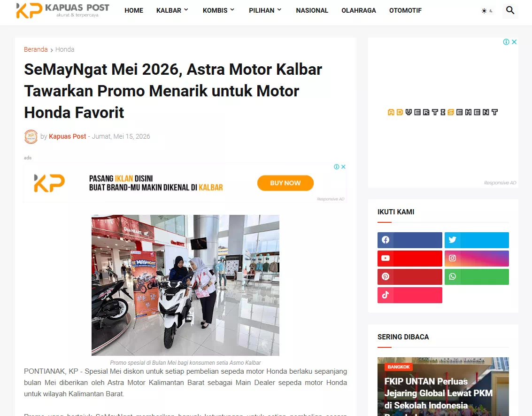Viewport: 532px width, 416px height.
Task: Click the SERING DIBACA heading
Action: tap(403, 337)
